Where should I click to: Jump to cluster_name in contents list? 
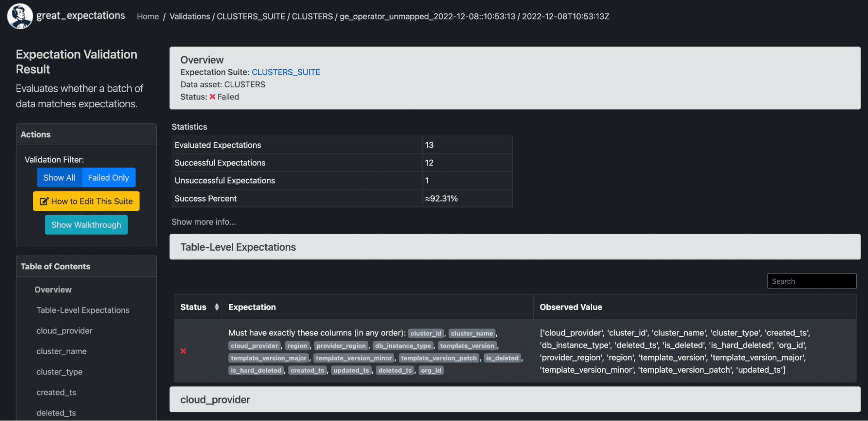point(61,351)
